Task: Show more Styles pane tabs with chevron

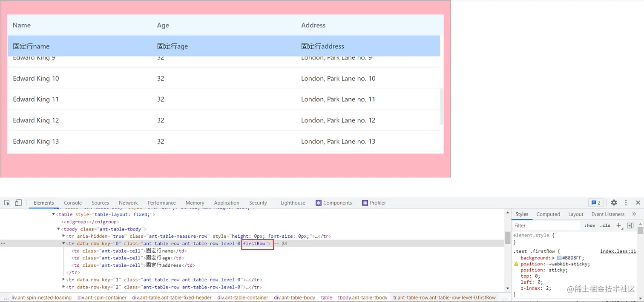Action: click(634, 214)
